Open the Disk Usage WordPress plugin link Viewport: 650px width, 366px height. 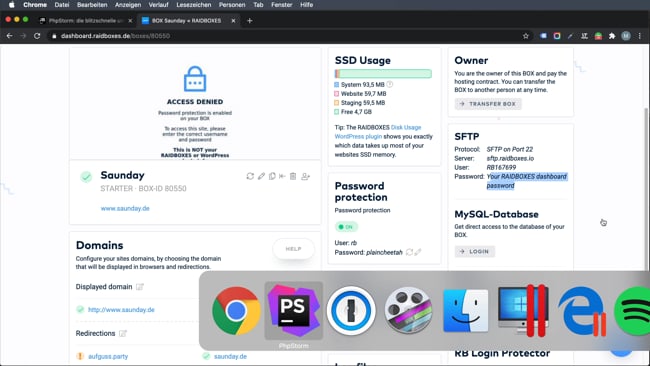pyautogui.click(x=378, y=132)
